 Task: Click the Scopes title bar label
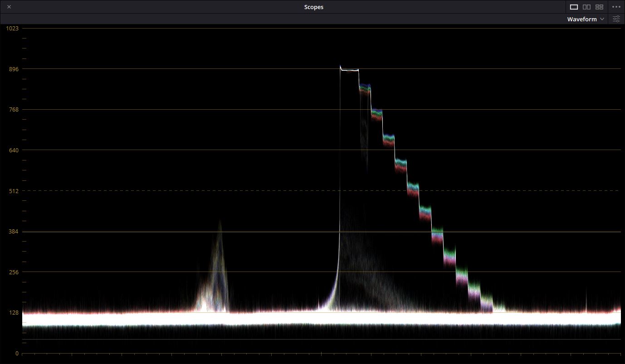[313, 7]
